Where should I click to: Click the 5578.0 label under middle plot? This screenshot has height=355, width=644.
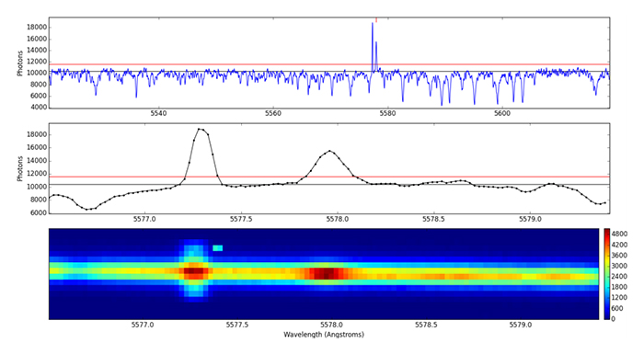click(x=338, y=220)
